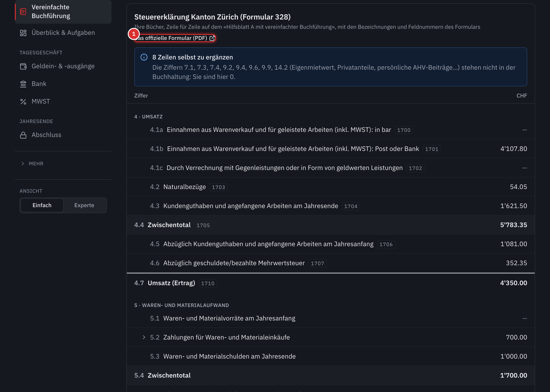Click the MEHR label
Screen dimensions: 550x392
[x=36, y=164]
